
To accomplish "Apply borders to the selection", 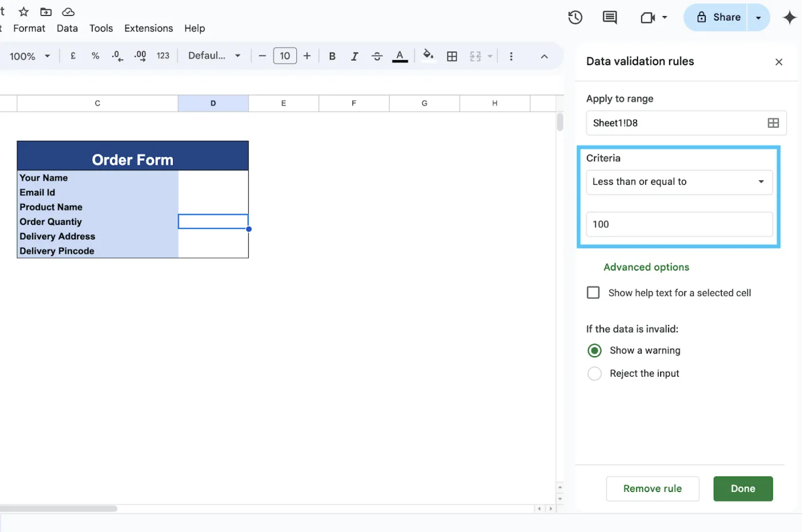I will pyautogui.click(x=452, y=56).
